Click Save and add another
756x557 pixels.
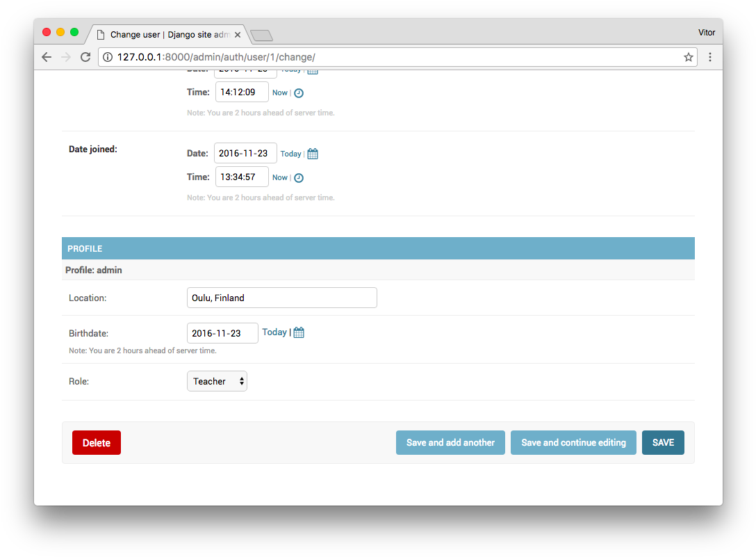450,442
